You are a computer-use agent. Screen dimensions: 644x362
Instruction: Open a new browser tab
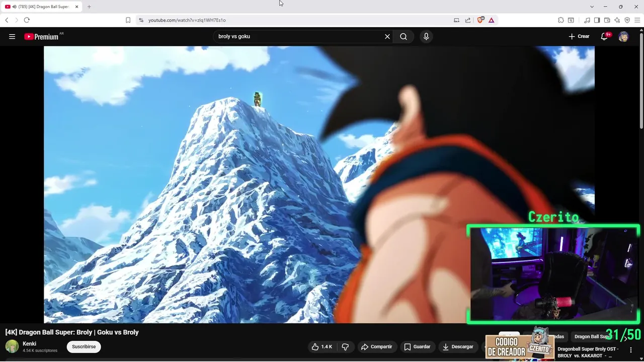click(x=89, y=7)
